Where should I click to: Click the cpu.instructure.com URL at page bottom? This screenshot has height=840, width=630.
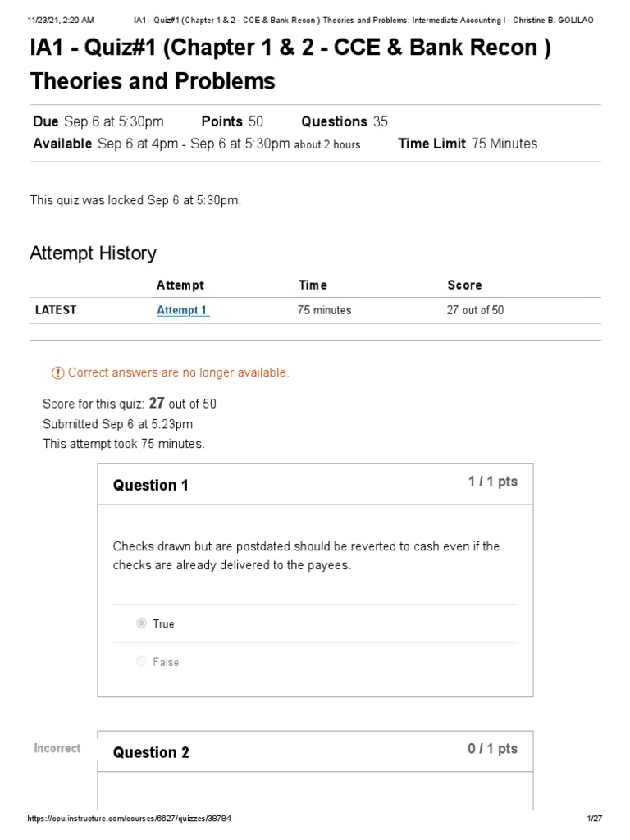135,819
